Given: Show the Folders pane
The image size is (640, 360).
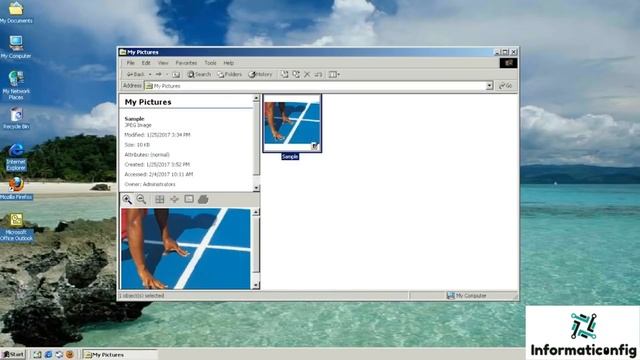Looking at the screenshot, I should pyautogui.click(x=230, y=74).
